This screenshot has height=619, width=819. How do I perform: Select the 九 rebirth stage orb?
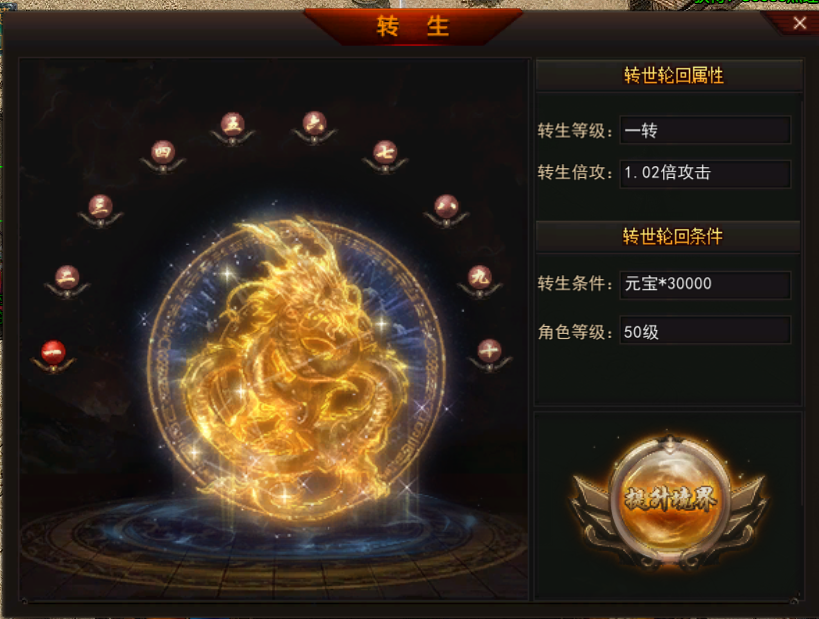click(x=479, y=277)
